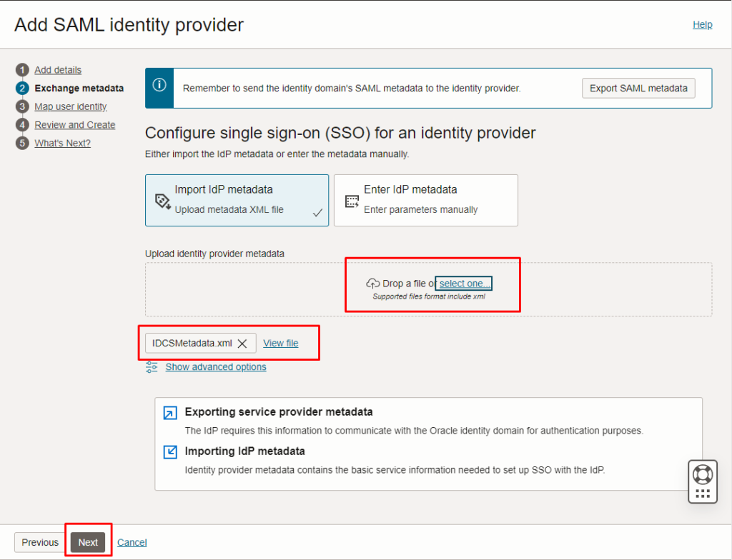
Task: Click the Next button
Action: click(x=88, y=542)
